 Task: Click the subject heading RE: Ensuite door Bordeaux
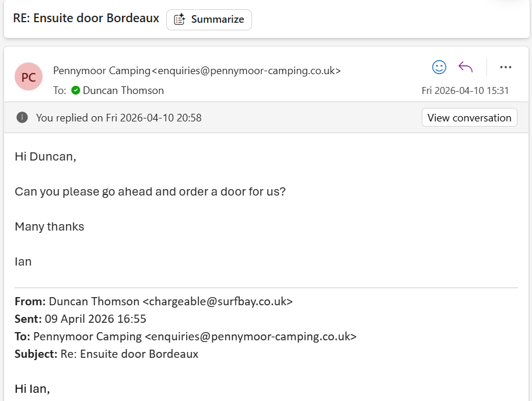(x=86, y=18)
